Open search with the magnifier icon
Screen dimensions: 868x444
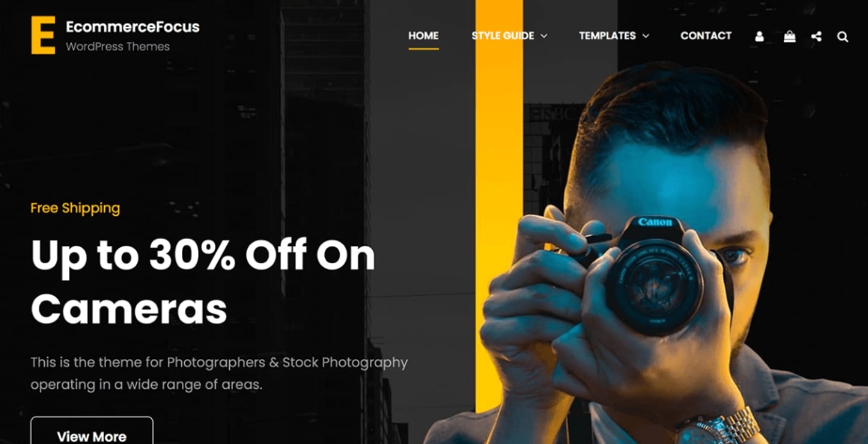point(843,37)
